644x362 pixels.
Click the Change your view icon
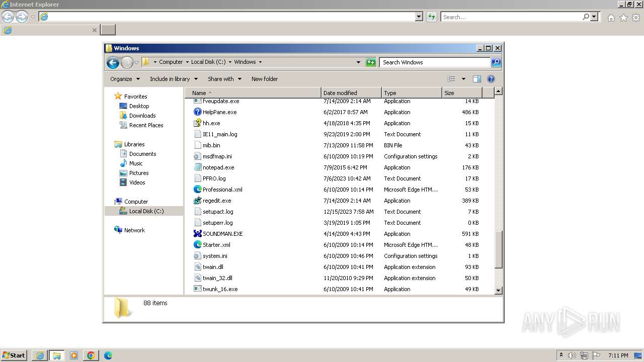451,79
